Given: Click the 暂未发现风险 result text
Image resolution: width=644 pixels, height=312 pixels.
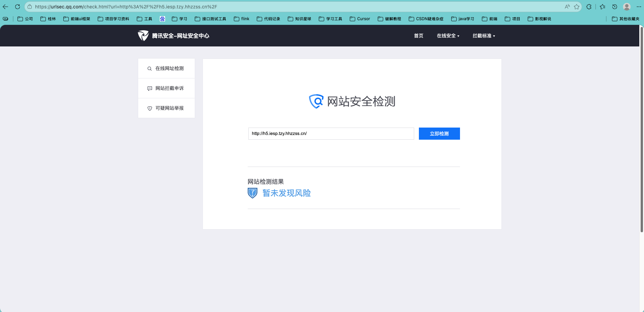Looking at the screenshot, I should (287, 193).
